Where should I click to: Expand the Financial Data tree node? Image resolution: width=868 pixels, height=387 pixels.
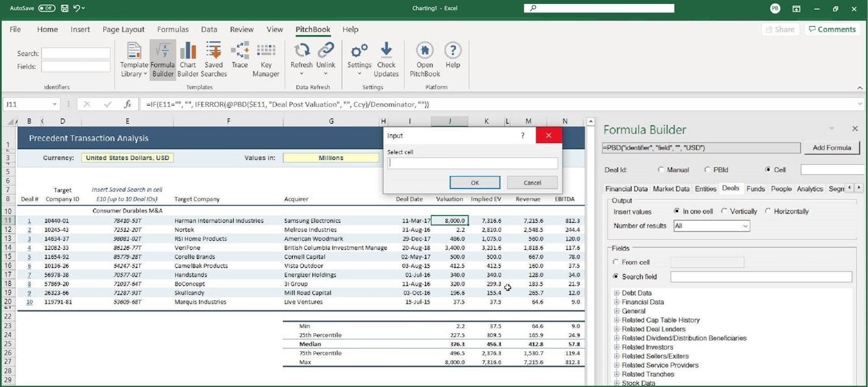(616, 302)
